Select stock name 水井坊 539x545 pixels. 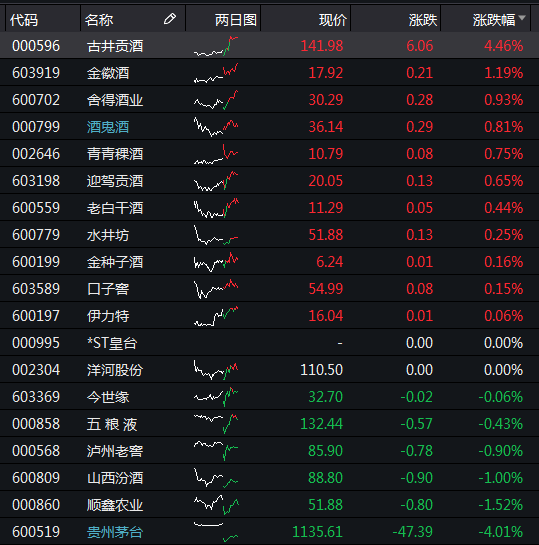click(x=108, y=235)
